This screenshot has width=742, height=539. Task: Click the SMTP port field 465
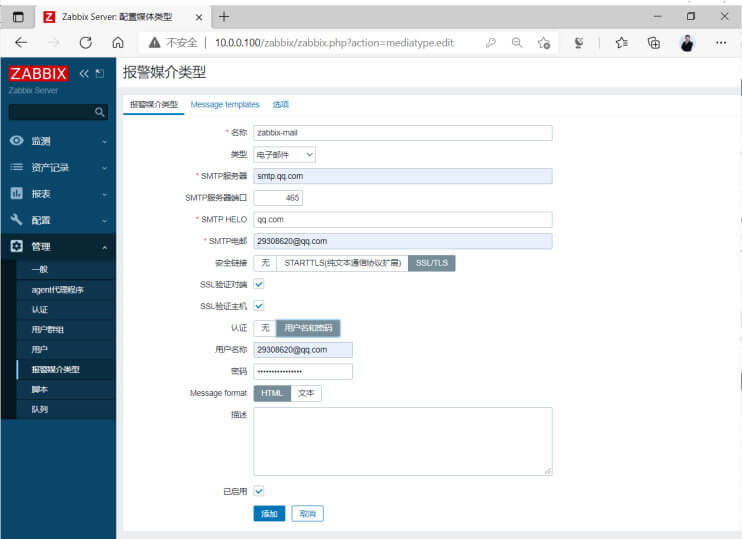click(x=278, y=198)
